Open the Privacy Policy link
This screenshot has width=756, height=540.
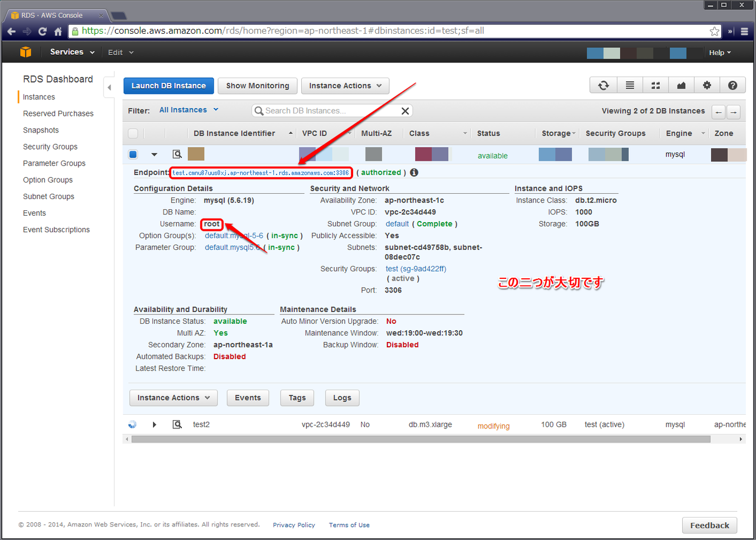tap(294, 525)
